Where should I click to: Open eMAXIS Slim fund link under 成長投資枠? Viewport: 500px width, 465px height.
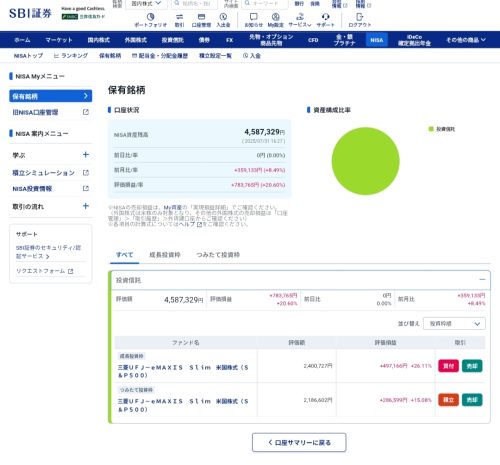point(183,371)
